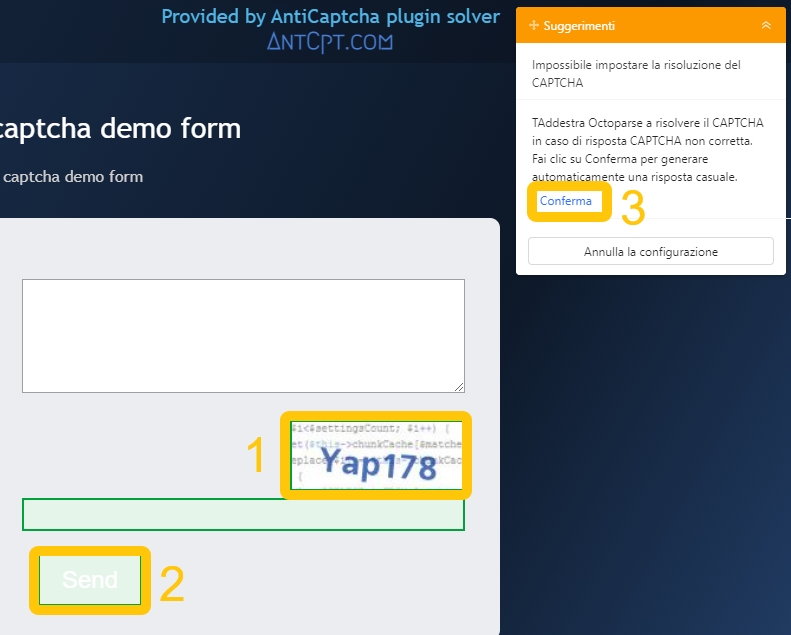Select the Yap178 captcha image

[x=376, y=456]
